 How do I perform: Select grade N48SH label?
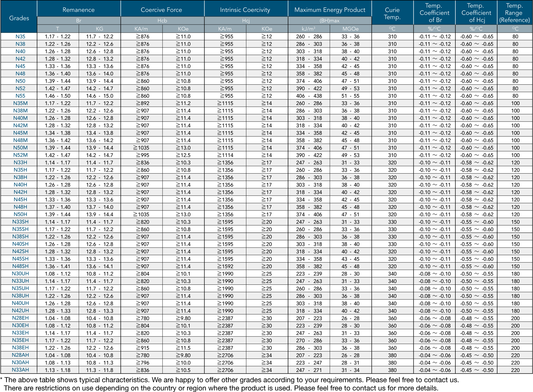pos(20,266)
